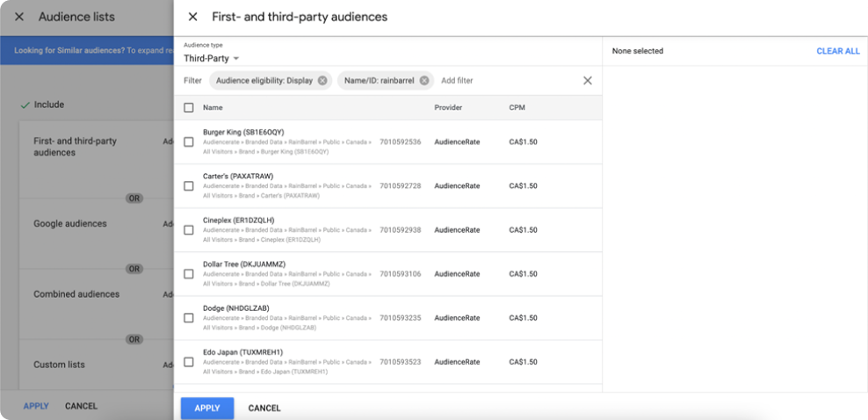Open the Audience type Third-Party dropdown
The width and height of the screenshot is (868, 420).
click(212, 59)
